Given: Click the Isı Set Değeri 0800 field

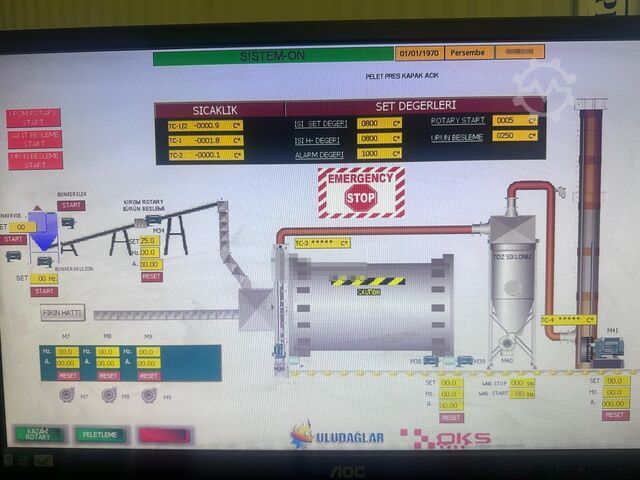Looking at the screenshot, I should click(x=379, y=123).
